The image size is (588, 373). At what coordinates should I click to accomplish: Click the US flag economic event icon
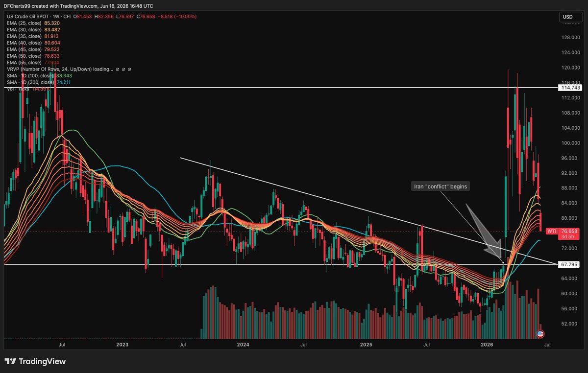point(540,334)
